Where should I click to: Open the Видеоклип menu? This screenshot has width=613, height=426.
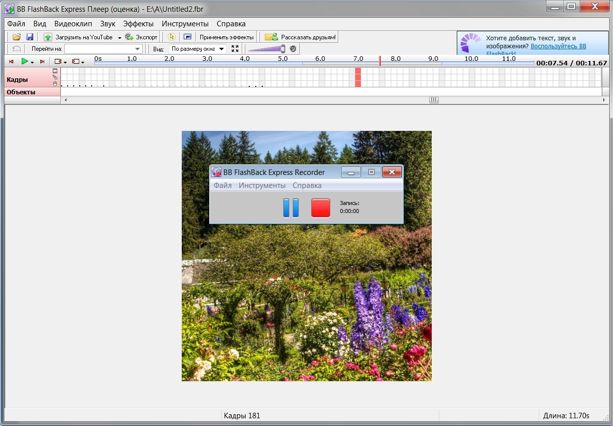[73, 24]
